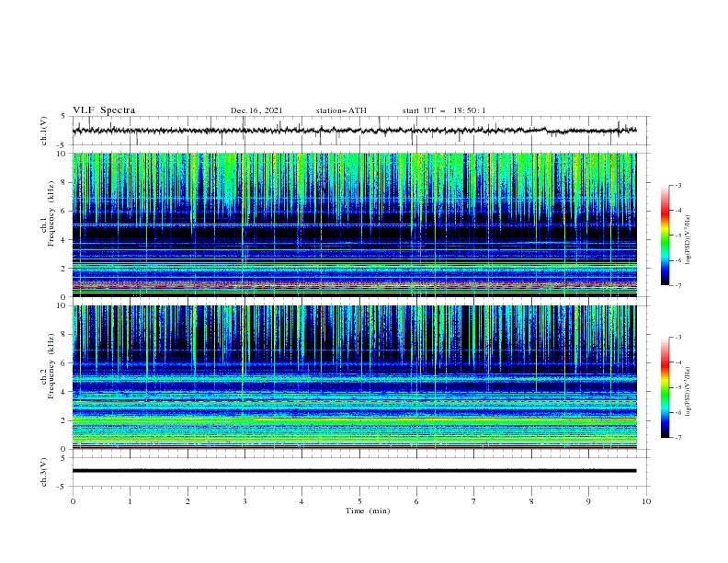Click the ch.2 Frequency (kHz) axis label
This screenshot has height=563, width=728.
pos(48,366)
